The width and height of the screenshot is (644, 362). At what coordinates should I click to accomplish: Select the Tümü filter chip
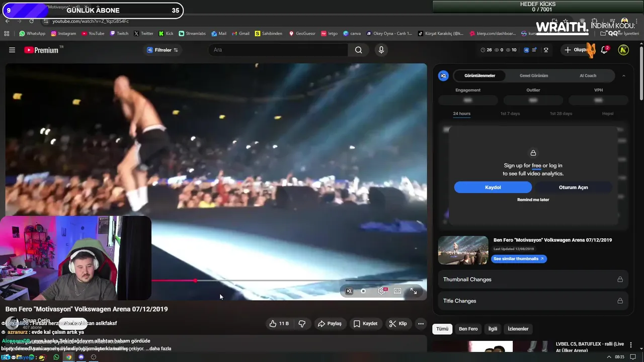click(442, 329)
